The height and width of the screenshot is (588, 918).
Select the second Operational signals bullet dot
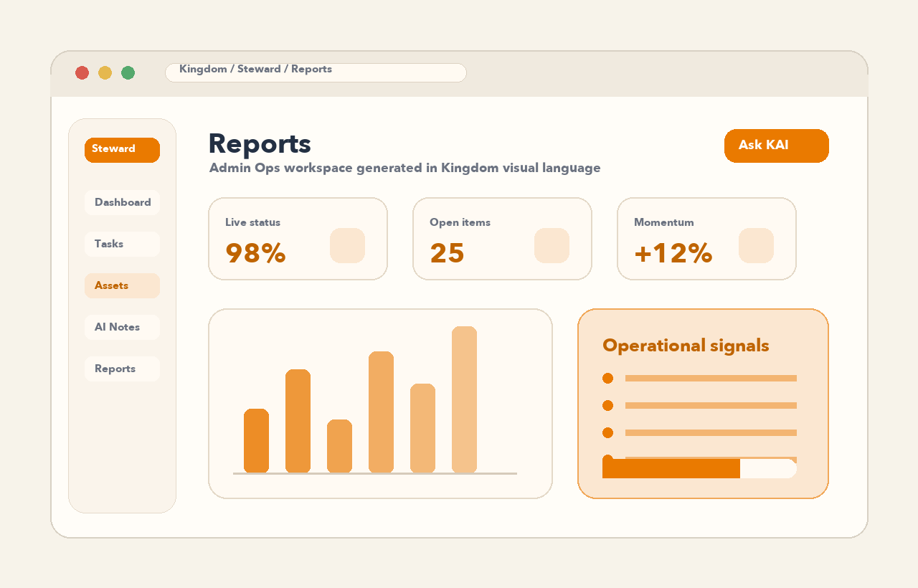coord(607,405)
